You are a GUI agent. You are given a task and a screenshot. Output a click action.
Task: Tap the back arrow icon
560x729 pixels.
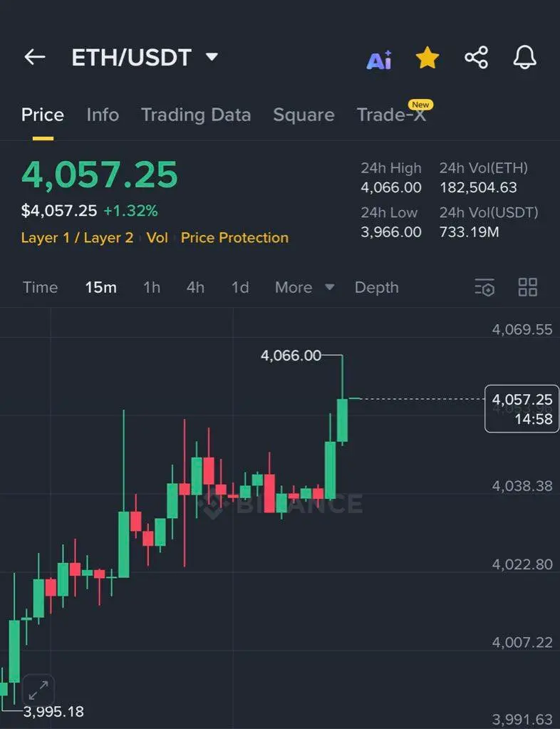[35, 57]
